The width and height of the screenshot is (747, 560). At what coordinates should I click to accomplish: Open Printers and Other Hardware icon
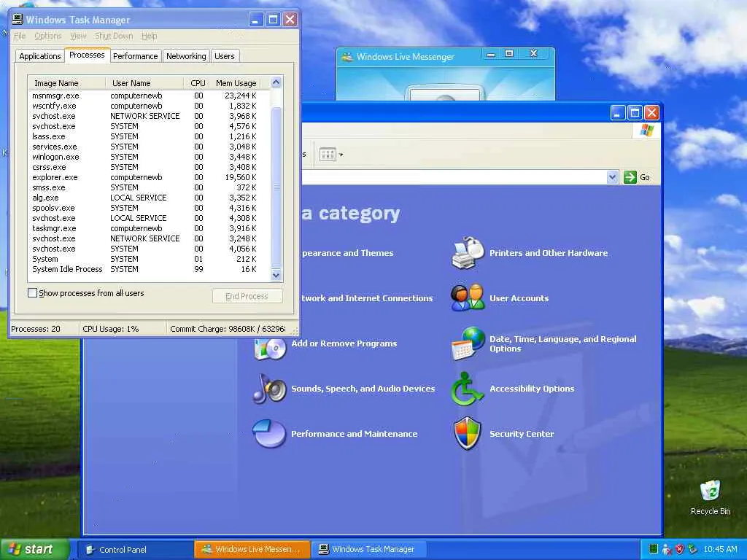468,253
